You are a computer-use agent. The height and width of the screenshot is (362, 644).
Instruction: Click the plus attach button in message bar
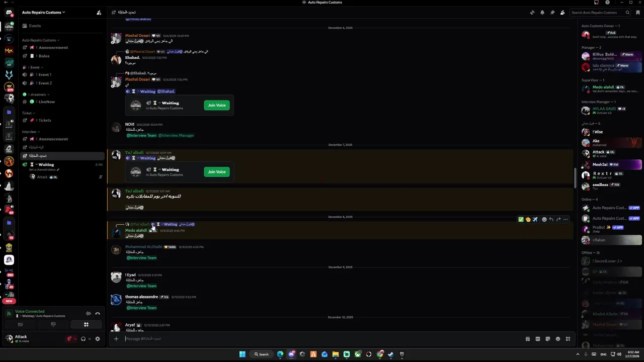[x=116, y=339]
